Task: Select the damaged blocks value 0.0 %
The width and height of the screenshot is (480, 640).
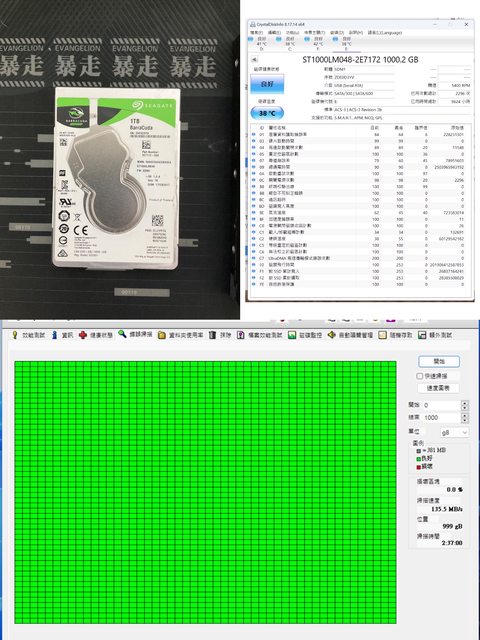Action: tap(454, 489)
